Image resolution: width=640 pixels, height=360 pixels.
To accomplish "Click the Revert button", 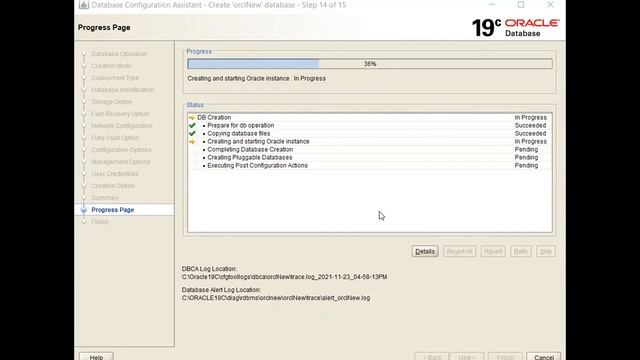I will pyautogui.click(x=493, y=251).
